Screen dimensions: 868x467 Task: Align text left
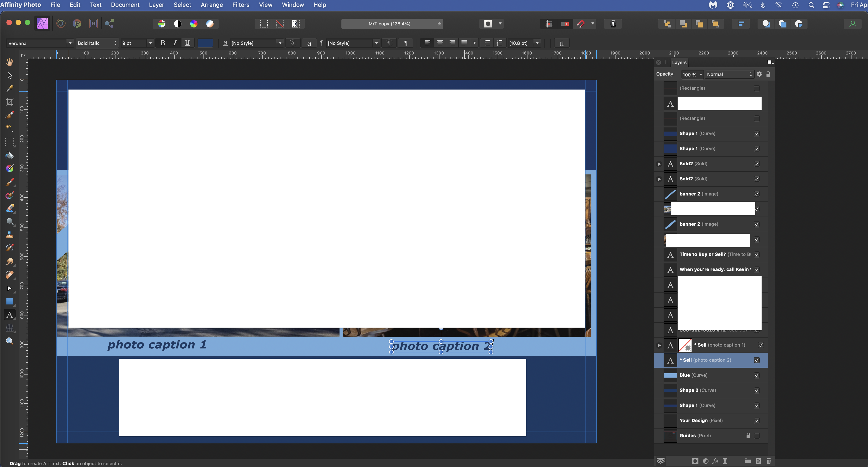(x=427, y=43)
